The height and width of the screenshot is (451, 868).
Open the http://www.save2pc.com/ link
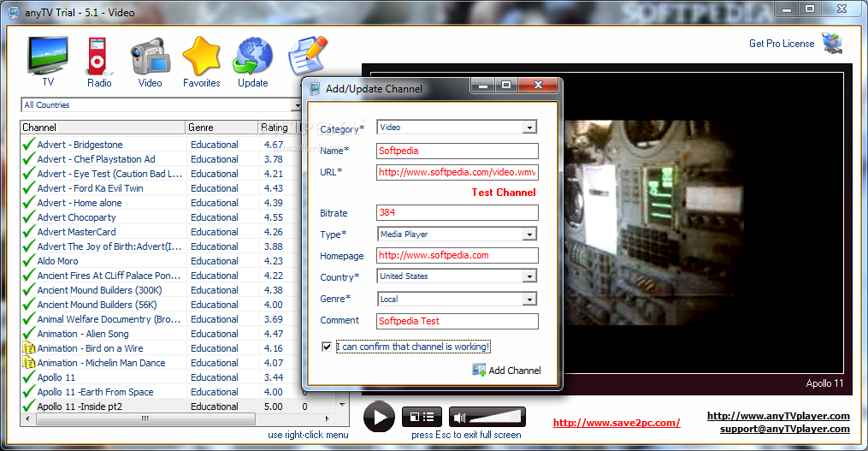point(617,423)
